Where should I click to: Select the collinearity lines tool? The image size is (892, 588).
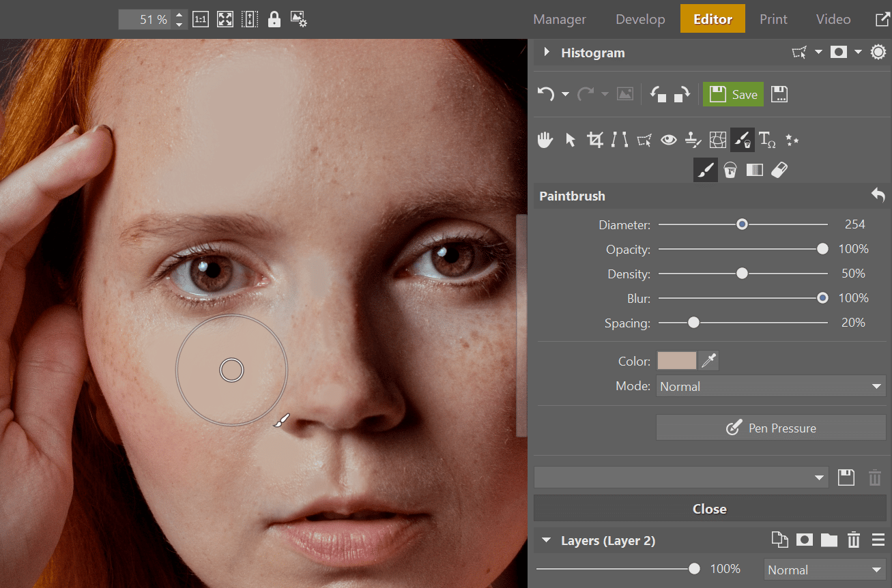point(620,141)
